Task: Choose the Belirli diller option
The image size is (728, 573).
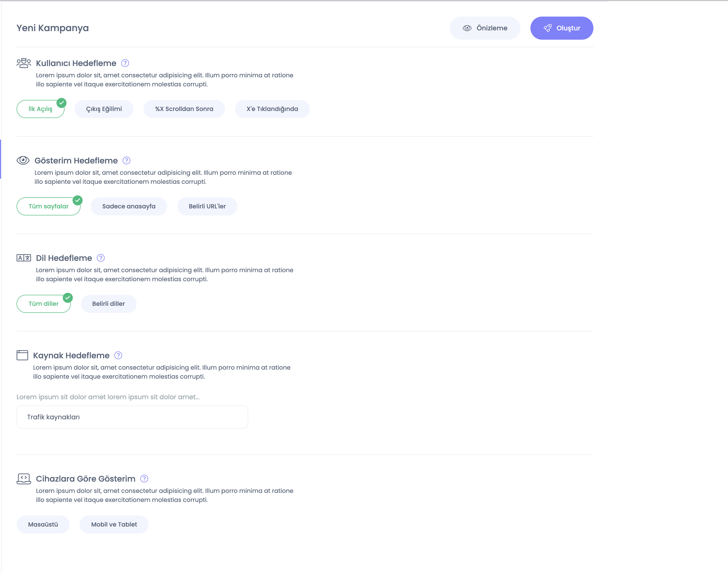Action: click(x=109, y=304)
